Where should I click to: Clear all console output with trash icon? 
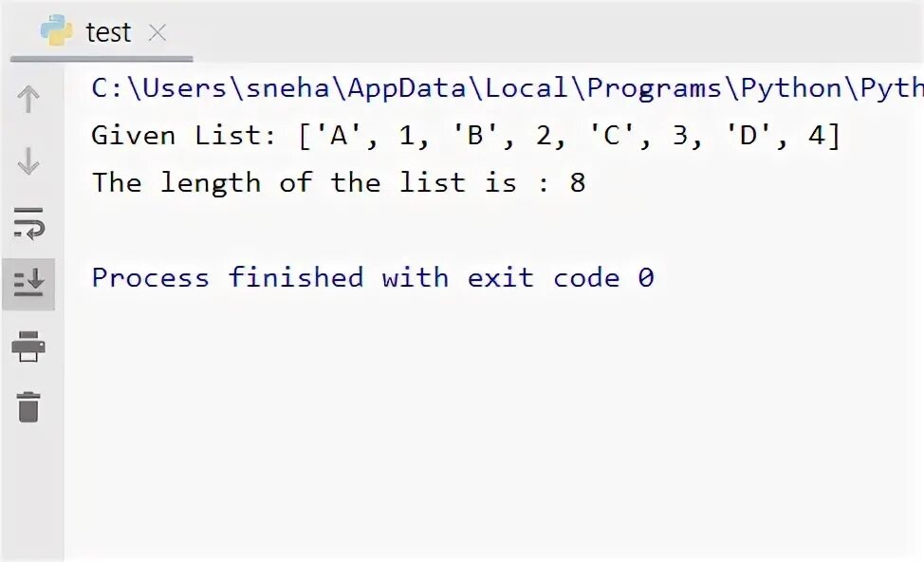(x=28, y=407)
